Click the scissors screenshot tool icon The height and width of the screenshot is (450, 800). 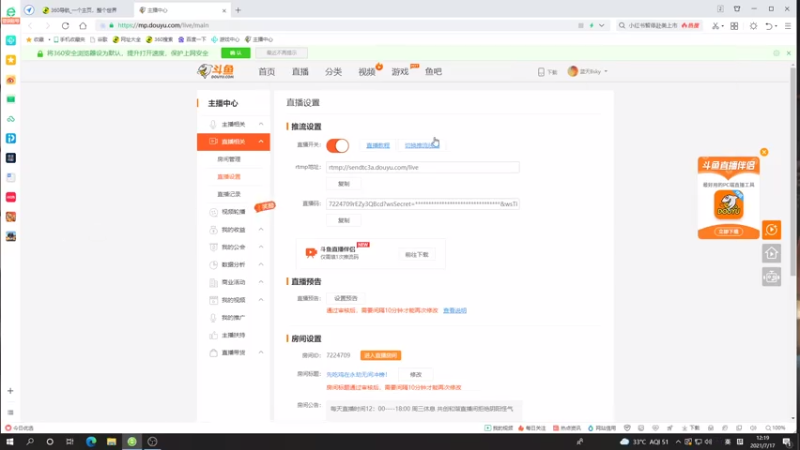(716, 26)
